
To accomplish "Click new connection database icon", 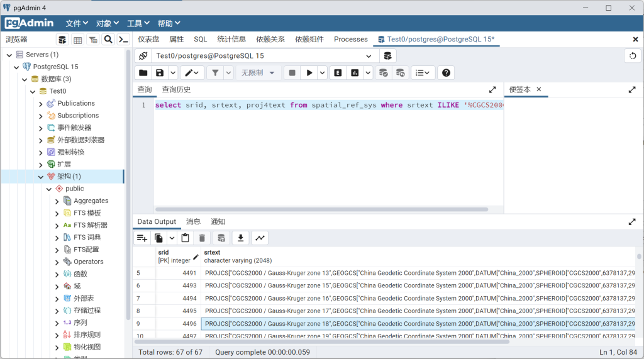I will click(x=387, y=56).
